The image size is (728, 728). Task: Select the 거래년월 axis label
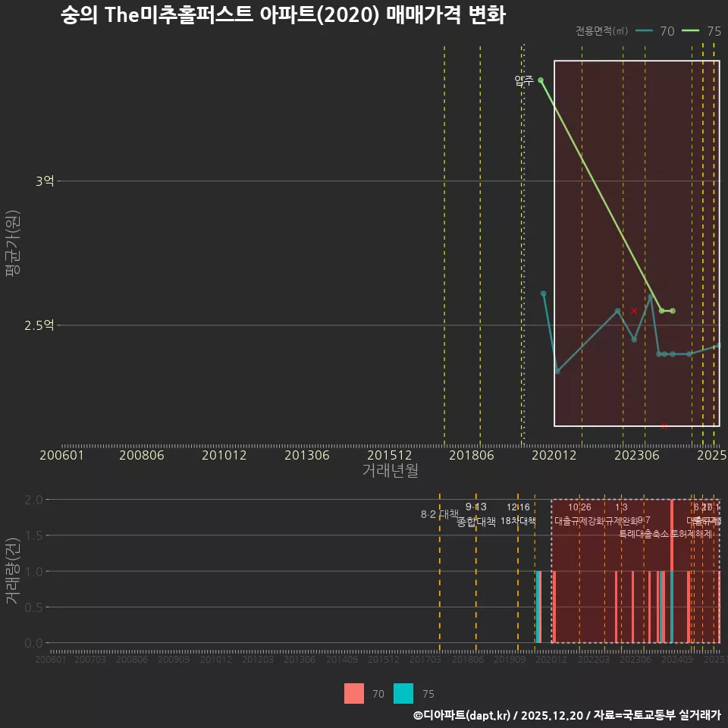click(391, 471)
